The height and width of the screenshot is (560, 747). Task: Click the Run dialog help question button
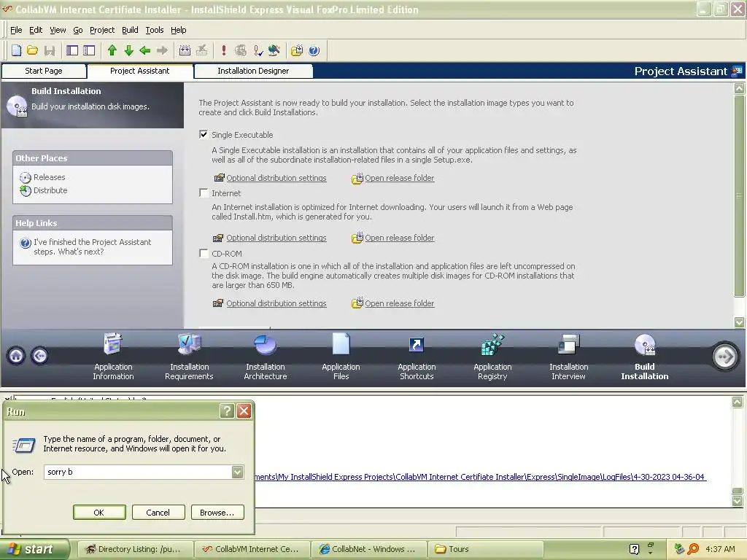click(x=228, y=411)
